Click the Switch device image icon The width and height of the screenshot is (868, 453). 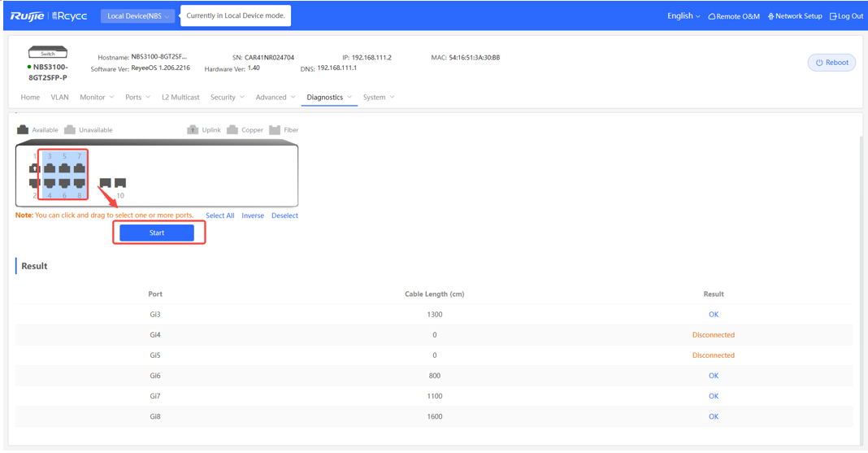coord(47,53)
